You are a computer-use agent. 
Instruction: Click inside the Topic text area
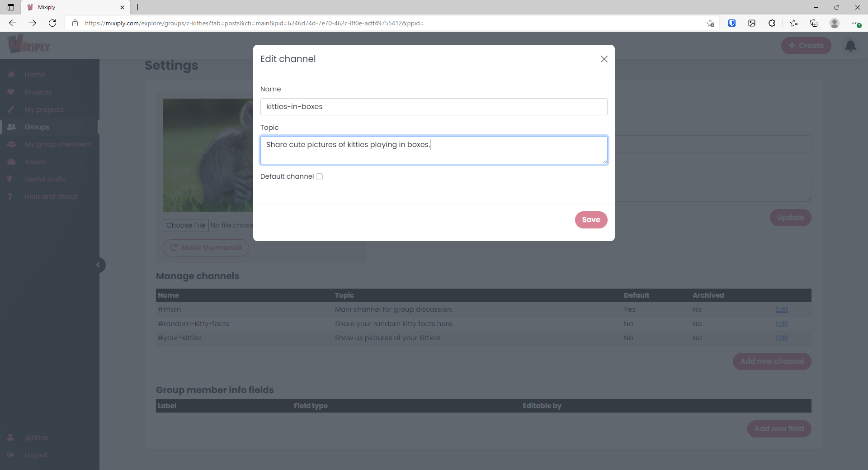click(434, 150)
